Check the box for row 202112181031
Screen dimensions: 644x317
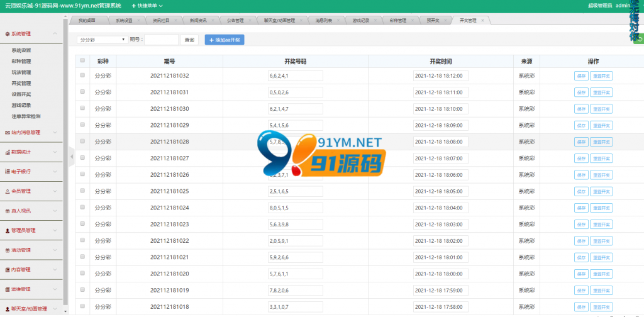pos(82,92)
